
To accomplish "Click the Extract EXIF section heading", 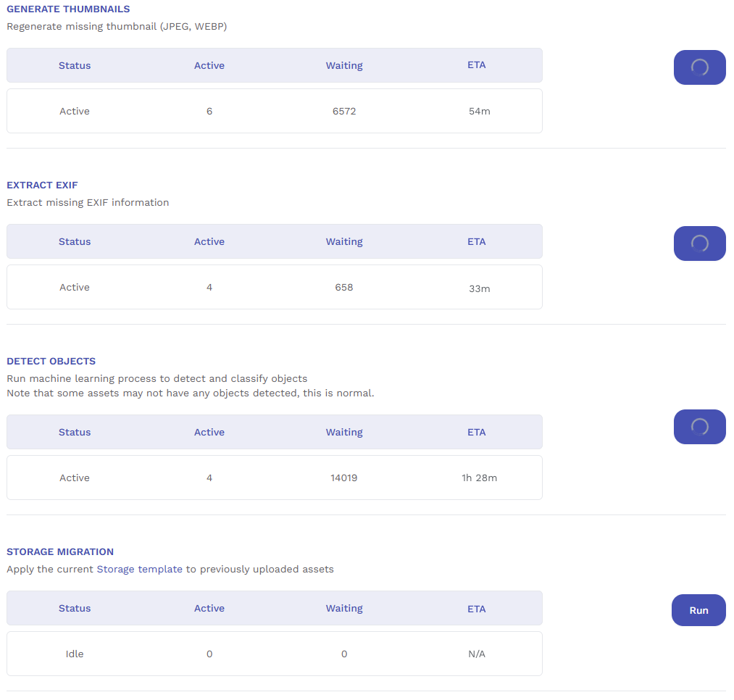I will 42,185.
